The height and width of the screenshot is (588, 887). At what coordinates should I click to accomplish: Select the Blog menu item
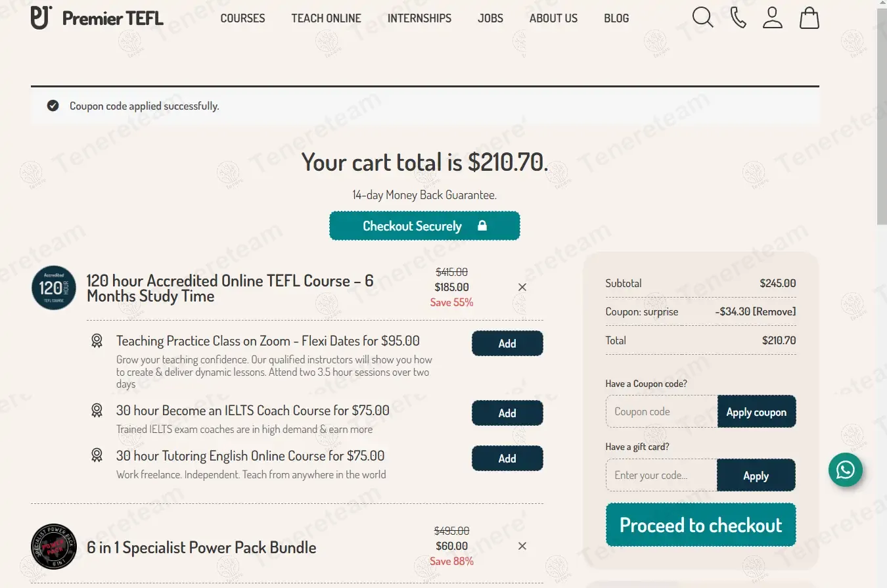click(x=616, y=18)
